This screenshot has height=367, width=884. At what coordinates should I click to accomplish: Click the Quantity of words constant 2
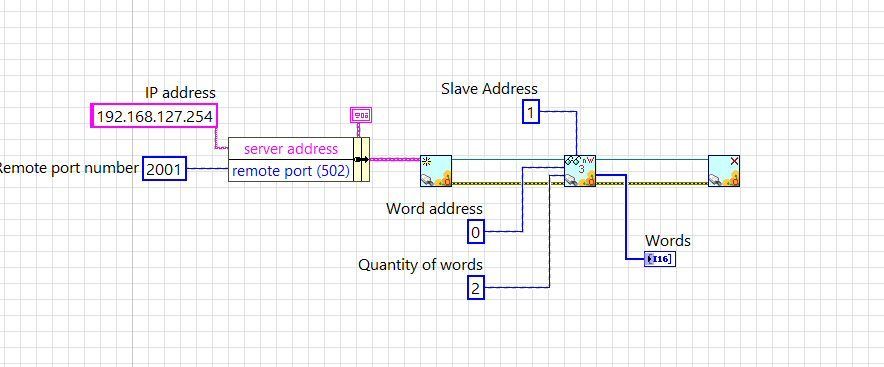[x=475, y=288]
